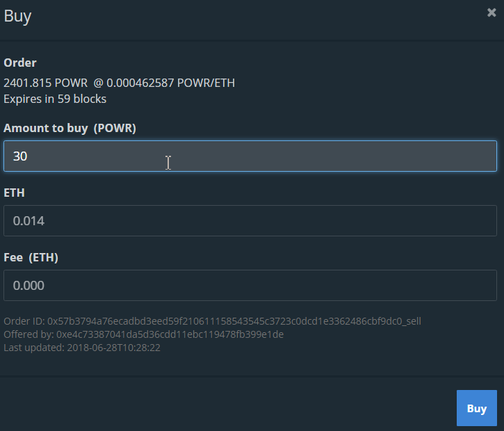504x431 pixels.
Task: Click the 2018-06-28T10:28:22 timestamp
Action: pyautogui.click(x=113, y=348)
